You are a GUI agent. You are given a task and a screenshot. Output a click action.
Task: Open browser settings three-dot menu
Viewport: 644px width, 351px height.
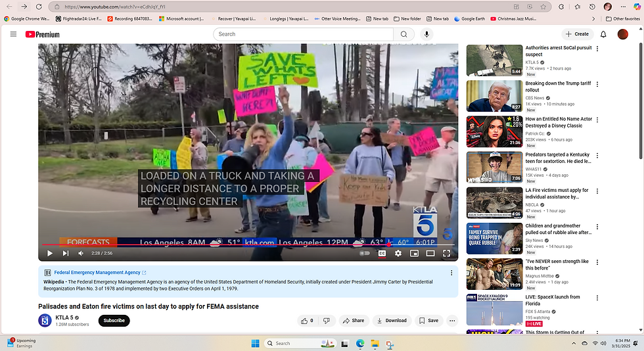click(623, 7)
